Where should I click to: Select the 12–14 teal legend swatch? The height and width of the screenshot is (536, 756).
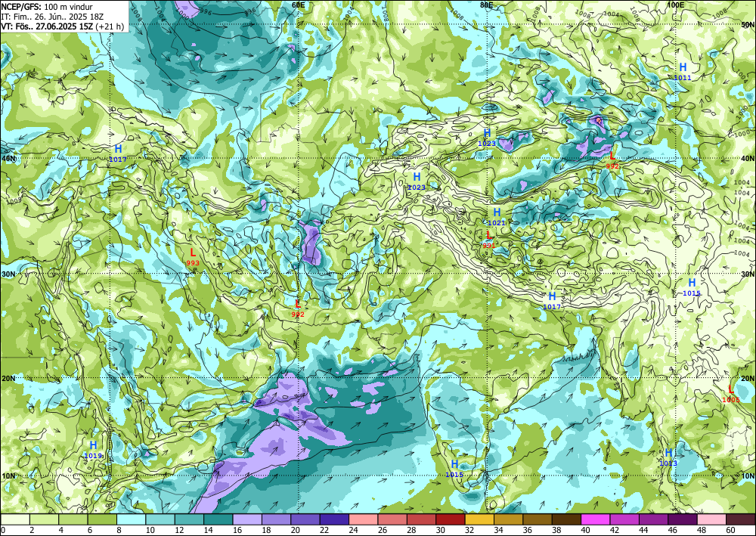(190, 519)
